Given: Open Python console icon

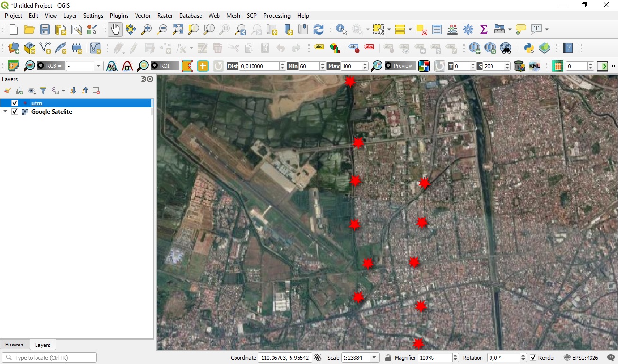Looking at the screenshot, I should tap(529, 48).
